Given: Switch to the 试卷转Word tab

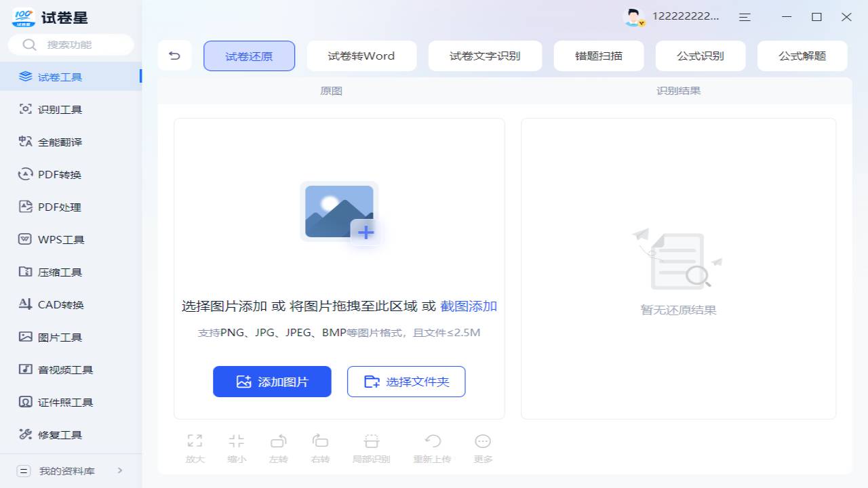Looking at the screenshot, I should 361,56.
